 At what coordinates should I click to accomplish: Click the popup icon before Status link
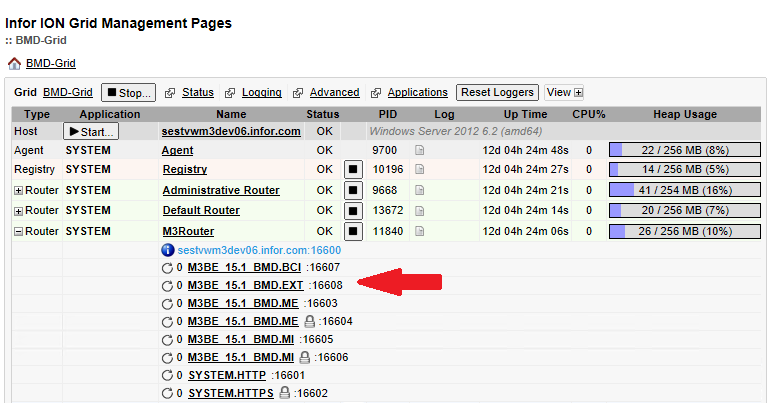(170, 93)
